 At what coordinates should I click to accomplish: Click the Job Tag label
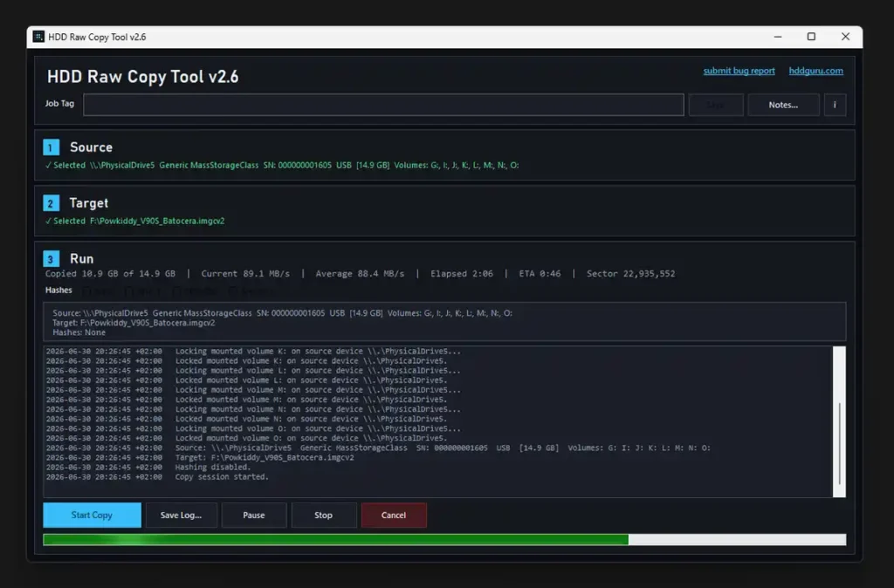(x=59, y=104)
